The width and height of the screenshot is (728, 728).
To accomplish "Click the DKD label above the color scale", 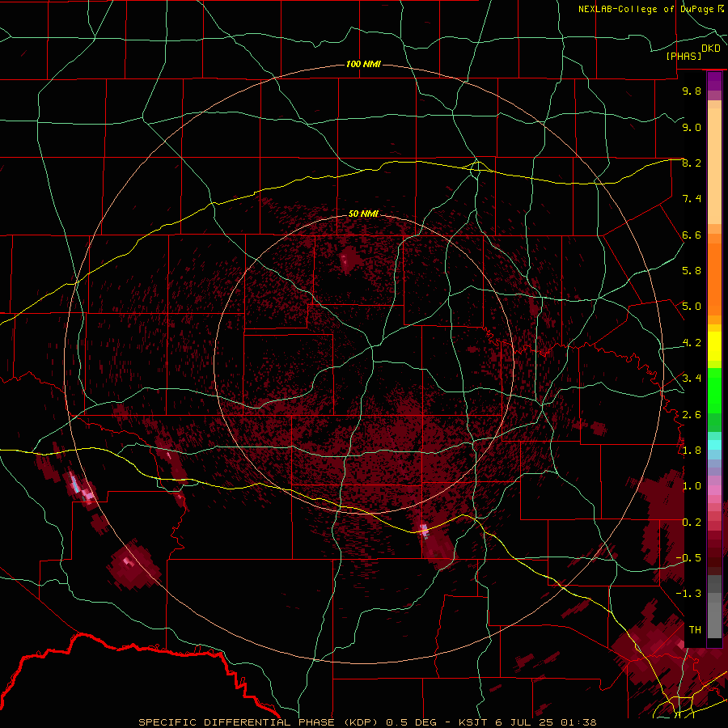I will click(711, 49).
